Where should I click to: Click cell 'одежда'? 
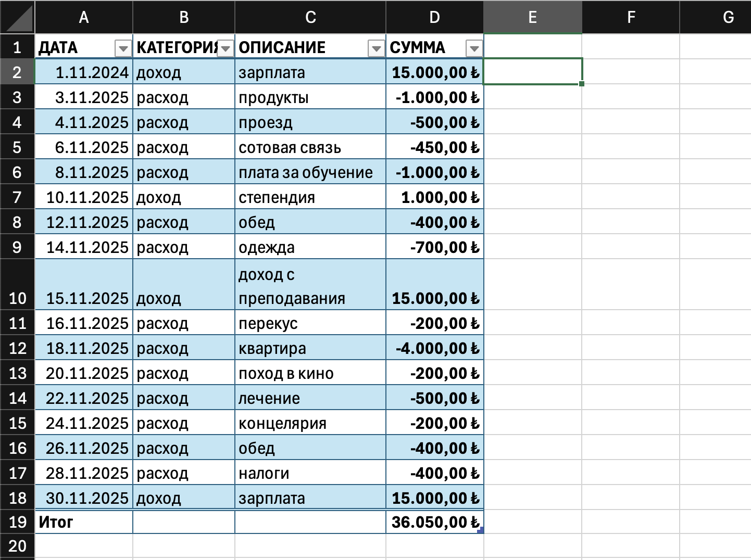[310, 247]
